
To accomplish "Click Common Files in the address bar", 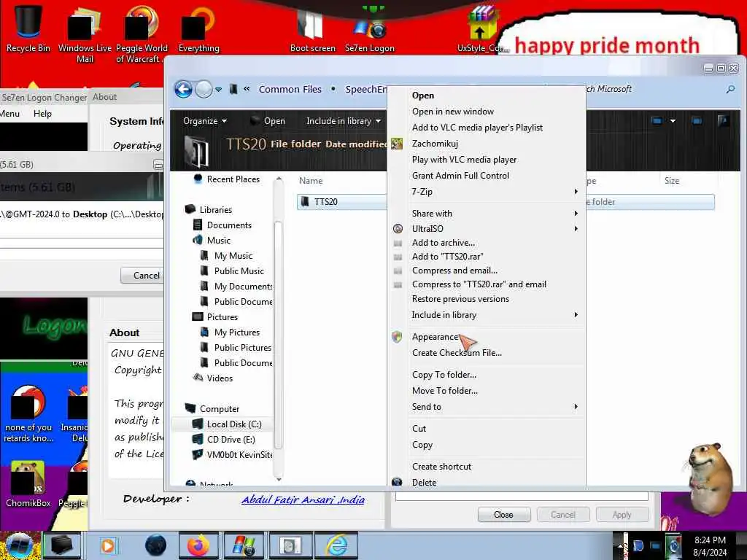I will tap(290, 89).
